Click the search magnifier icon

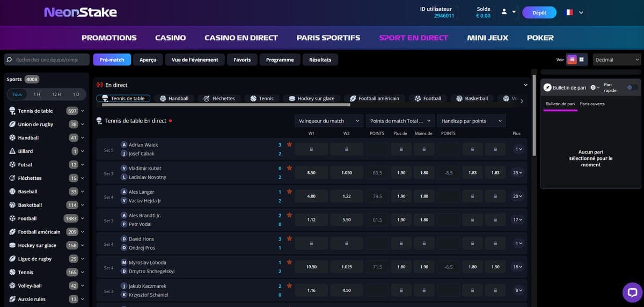click(9, 60)
